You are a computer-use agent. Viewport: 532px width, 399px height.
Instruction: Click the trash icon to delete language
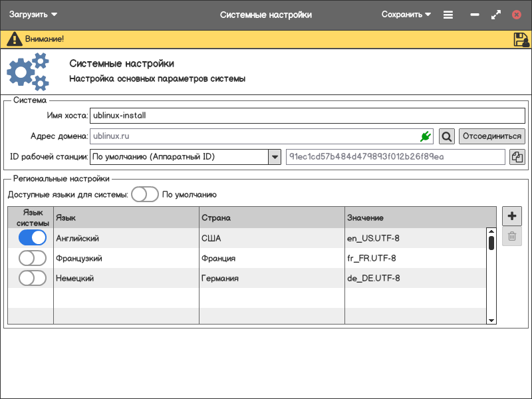[511, 236]
